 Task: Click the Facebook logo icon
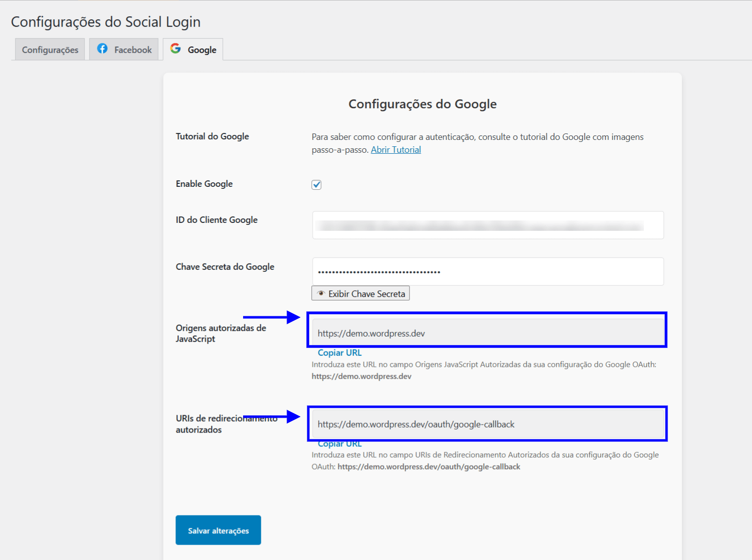tap(102, 48)
